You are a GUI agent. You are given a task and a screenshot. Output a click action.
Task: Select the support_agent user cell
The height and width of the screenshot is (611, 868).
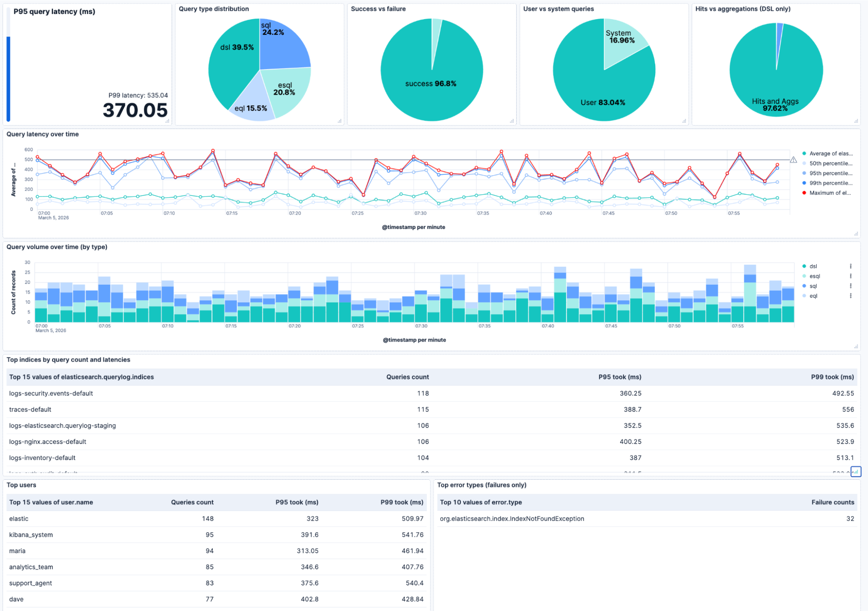30,583
